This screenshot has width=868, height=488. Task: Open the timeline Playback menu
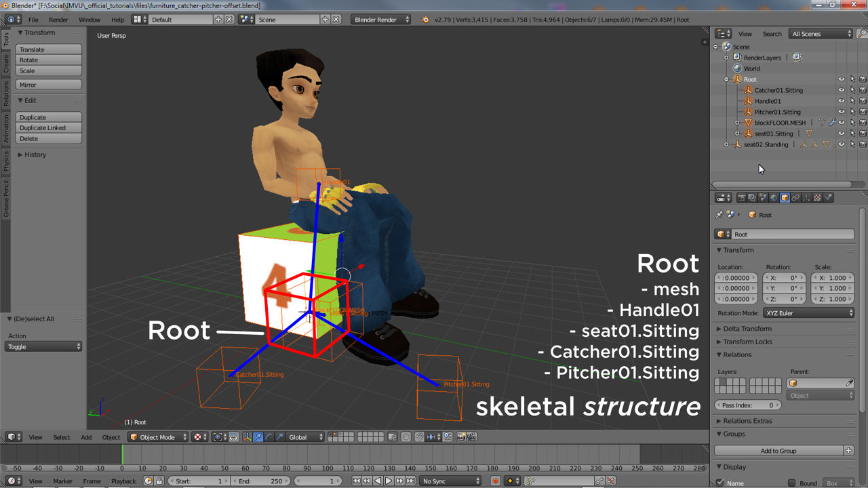[123, 481]
